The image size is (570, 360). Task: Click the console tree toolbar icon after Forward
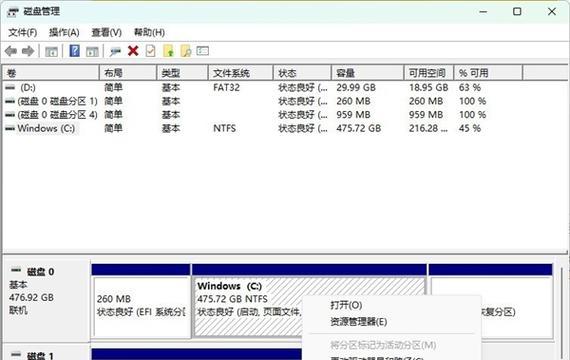[51, 52]
